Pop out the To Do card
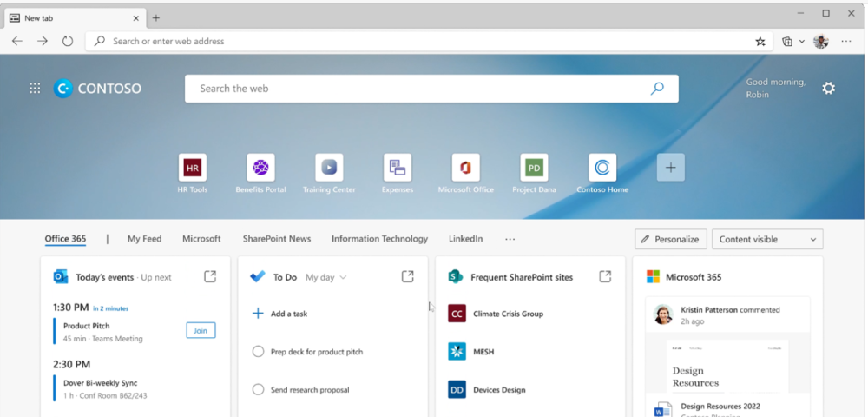The width and height of the screenshot is (868, 417). pos(407,276)
